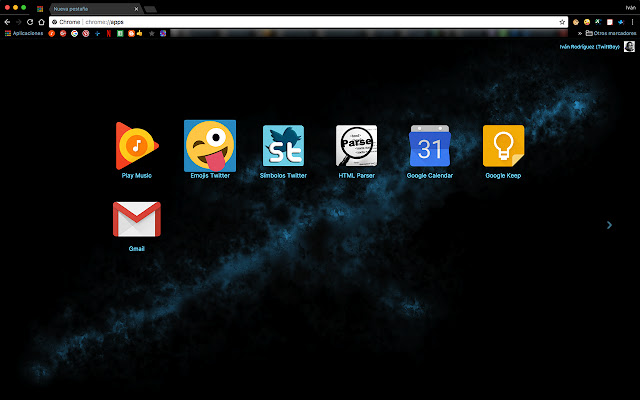Click the winking emoji extension icon
640x400 pixels.
pyautogui.click(x=587, y=22)
